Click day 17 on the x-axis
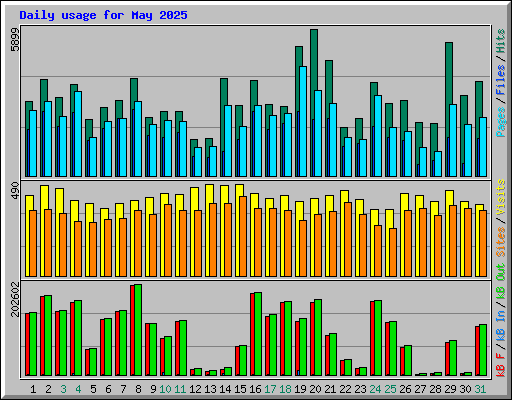Image resolution: width=512 pixels, height=400 pixels. pyautogui.click(x=270, y=389)
